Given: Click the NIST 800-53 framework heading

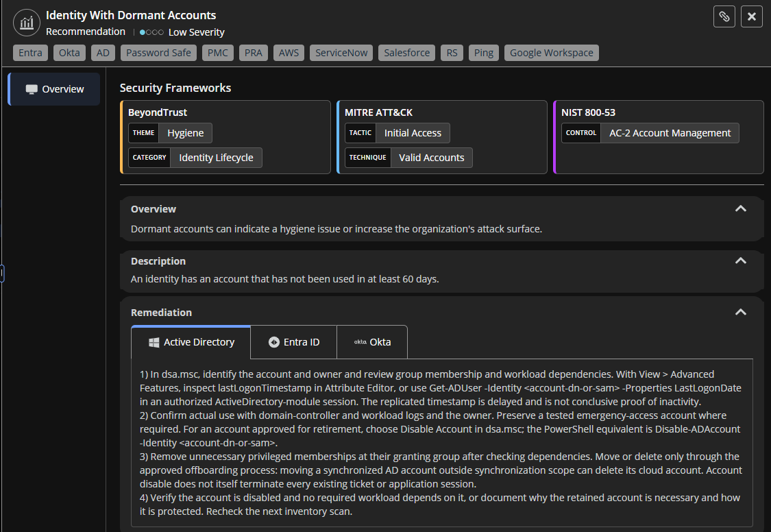Looking at the screenshot, I should [588, 112].
